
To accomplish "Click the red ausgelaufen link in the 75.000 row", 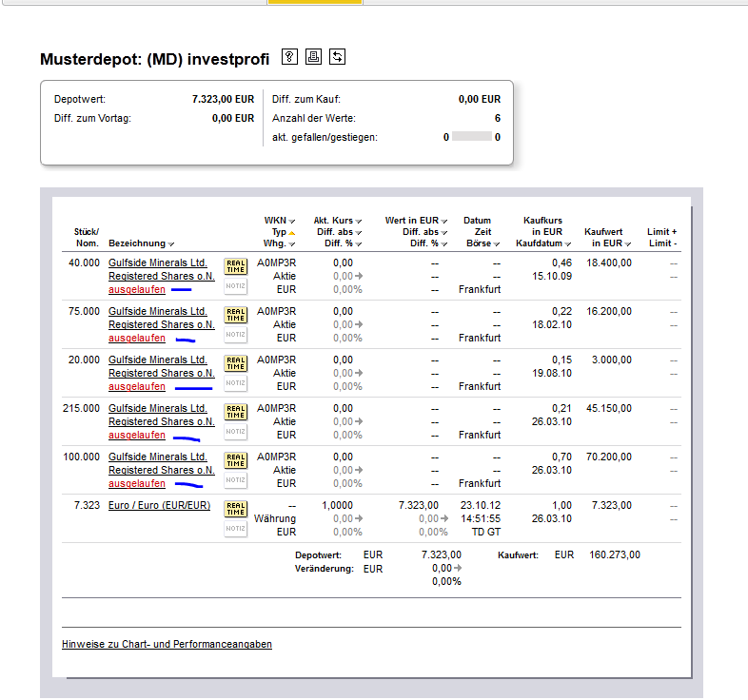I will pyautogui.click(x=137, y=338).
